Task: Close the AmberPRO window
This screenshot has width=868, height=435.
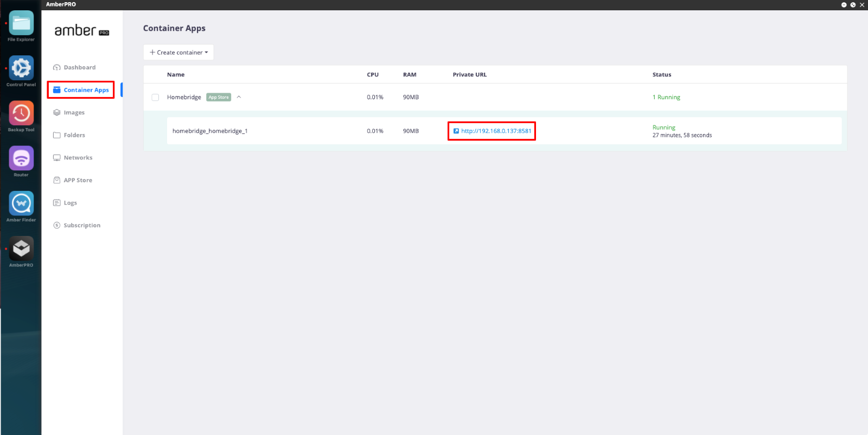Action: (862, 5)
